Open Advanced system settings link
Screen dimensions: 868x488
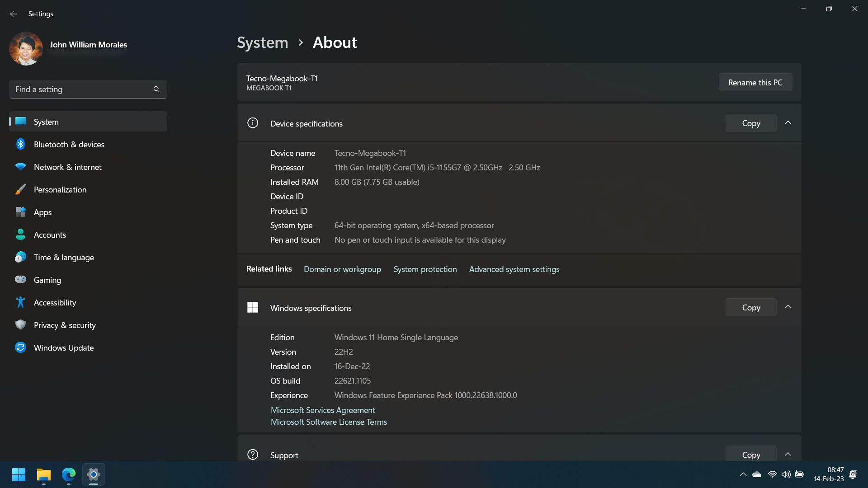tap(514, 269)
